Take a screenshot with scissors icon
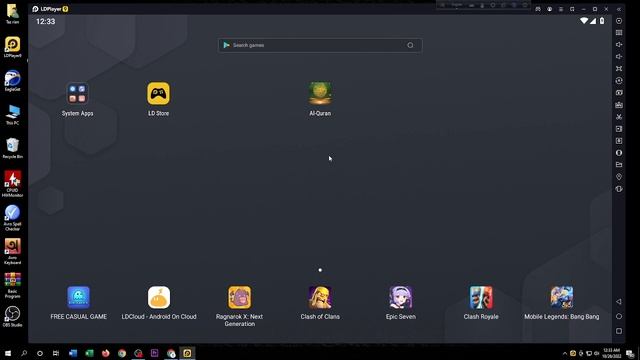 (x=619, y=117)
